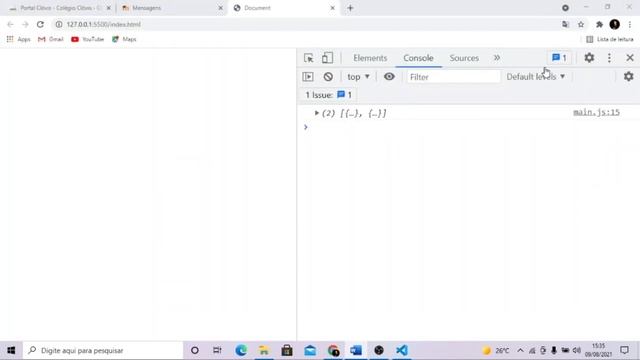
Task: Open Lista de leitura reading list
Action: tap(610, 39)
